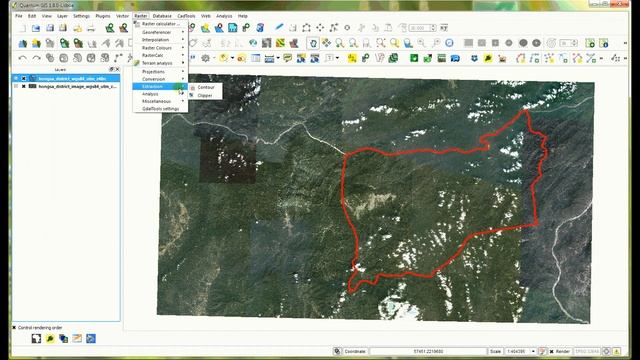This screenshot has height=360, width=640.
Task: Toggle visibility of hongsa_district_image layer
Action: pyautogui.click(x=24, y=87)
